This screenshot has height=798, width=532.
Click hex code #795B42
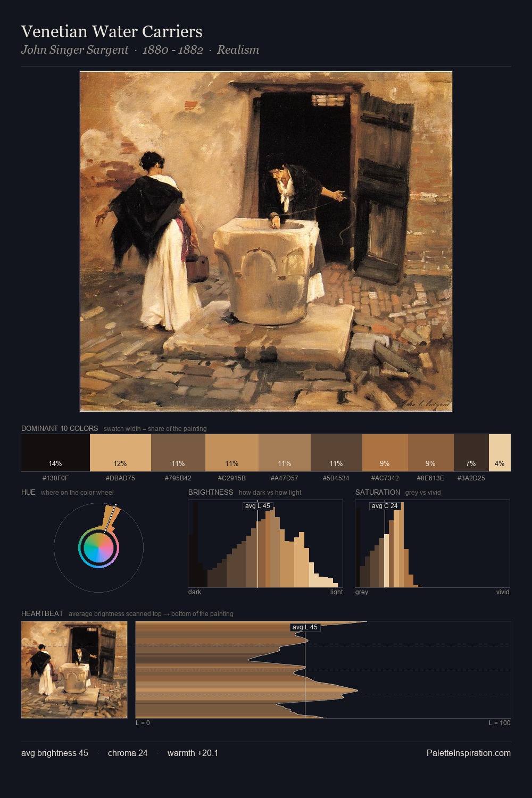[178, 478]
